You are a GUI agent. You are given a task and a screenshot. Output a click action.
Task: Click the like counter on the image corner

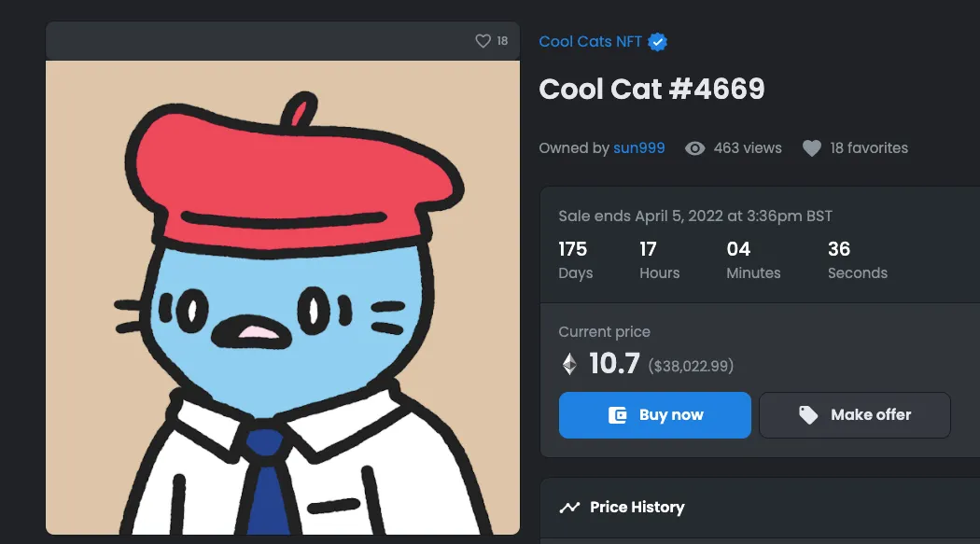(500, 41)
